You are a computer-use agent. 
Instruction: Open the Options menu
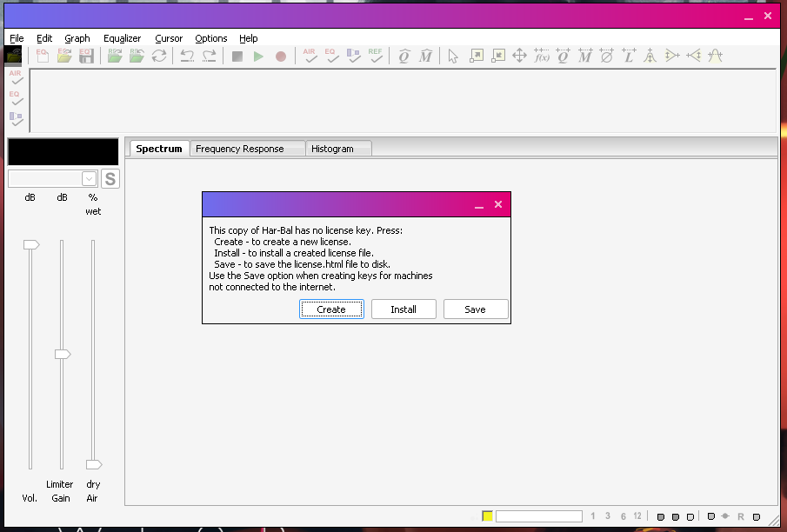pos(210,38)
